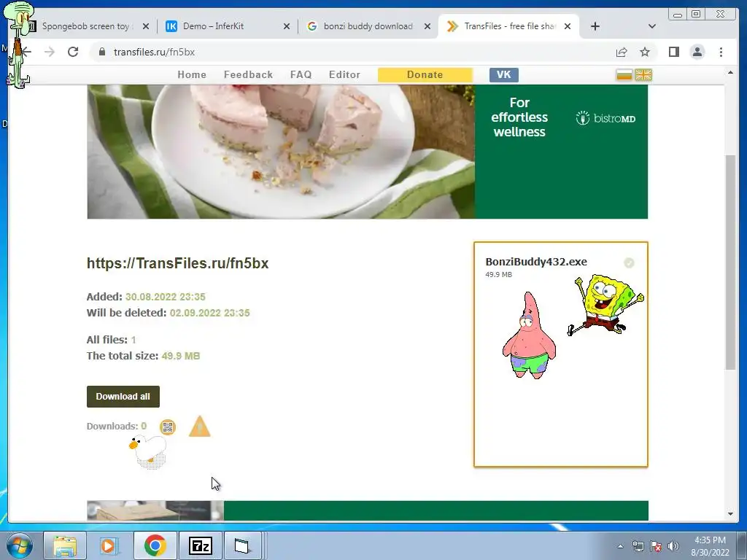Close the Demo – InferKit tab
The height and width of the screenshot is (560, 747).
[x=286, y=26]
